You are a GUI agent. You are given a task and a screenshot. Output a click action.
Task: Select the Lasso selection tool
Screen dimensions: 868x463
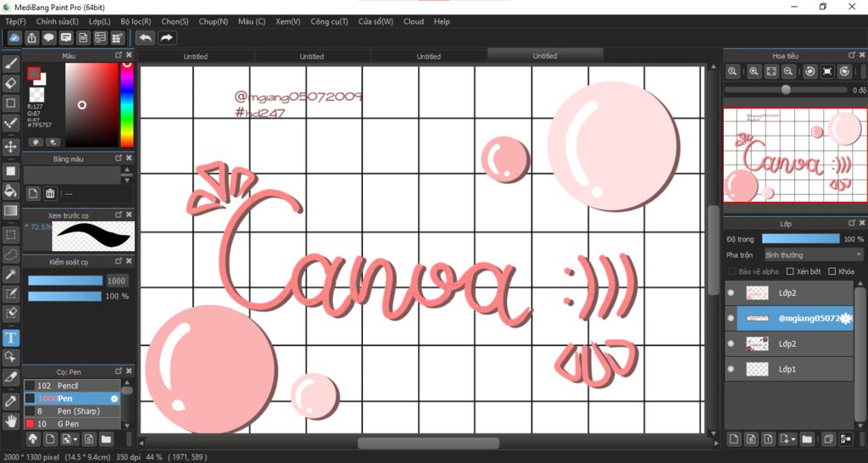(x=10, y=254)
